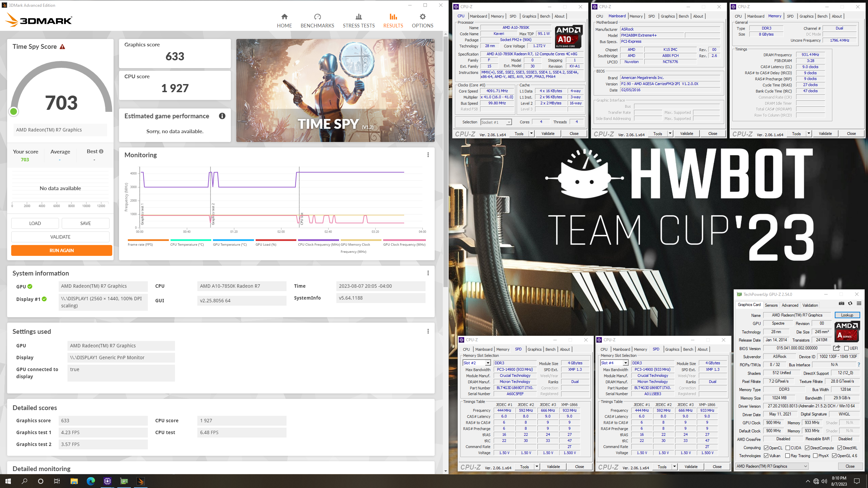
Task: Click the green check beside Display #1
Action: (x=44, y=299)
